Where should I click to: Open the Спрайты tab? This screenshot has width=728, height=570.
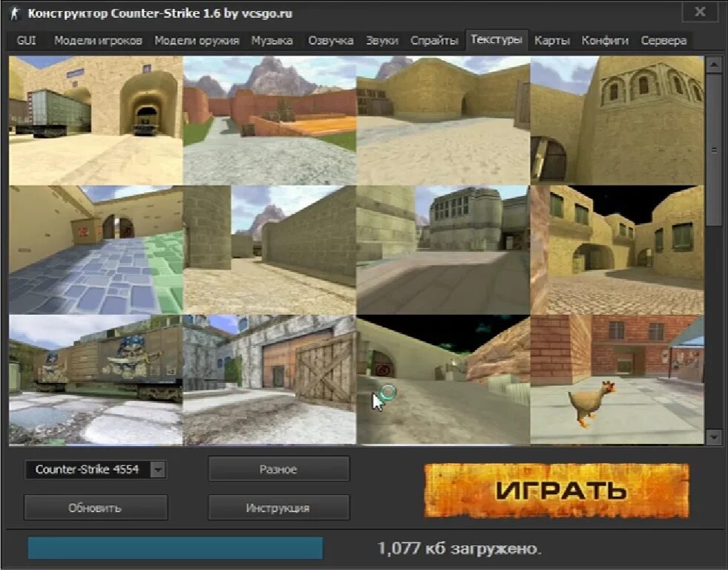pyautogui.click(x=434, y=40)
